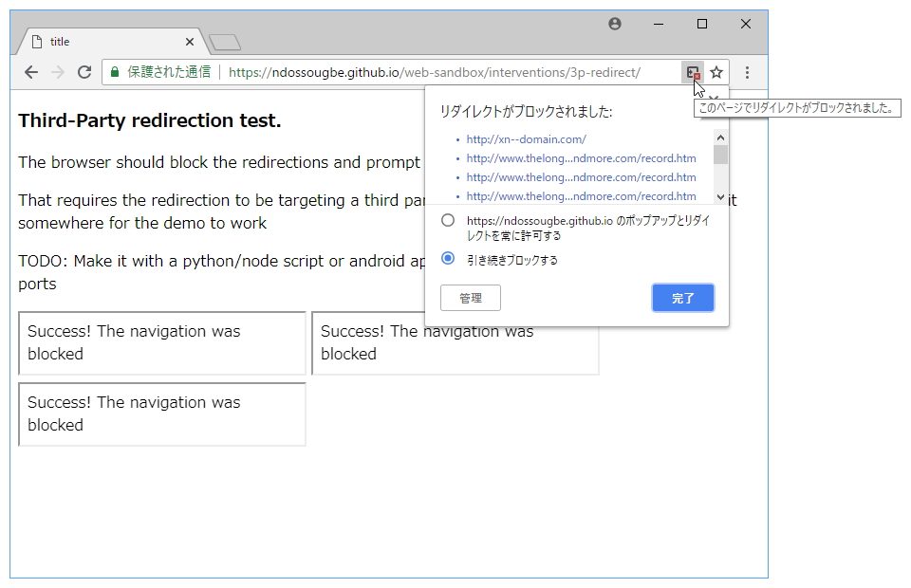Click the forward navigation arrow
This screenshot has height=588, width=911.
click(58, 72)
